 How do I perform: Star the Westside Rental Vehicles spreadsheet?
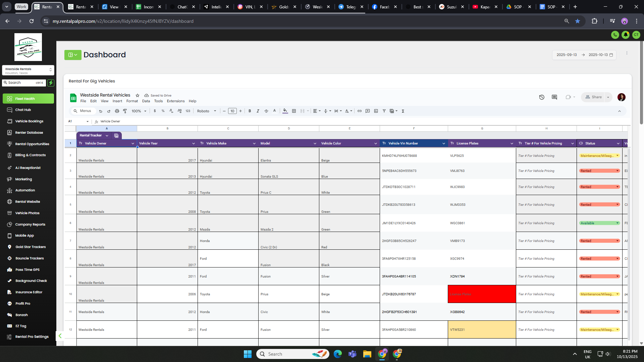(138, 96)
